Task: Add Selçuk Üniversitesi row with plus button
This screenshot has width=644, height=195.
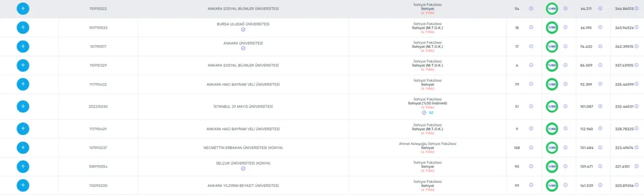Action: [x=23, y=166]
